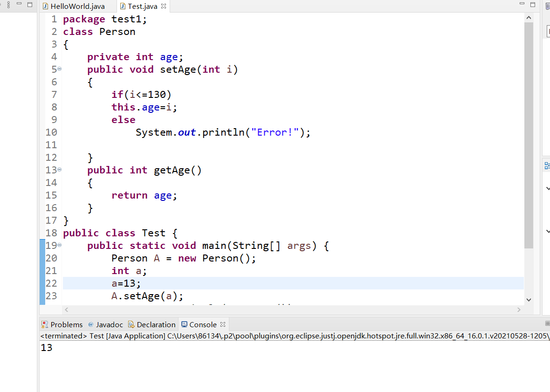The height and width of the screenshot is (392, 550).
Task: Close the Console view
Action: pos(223,324)
